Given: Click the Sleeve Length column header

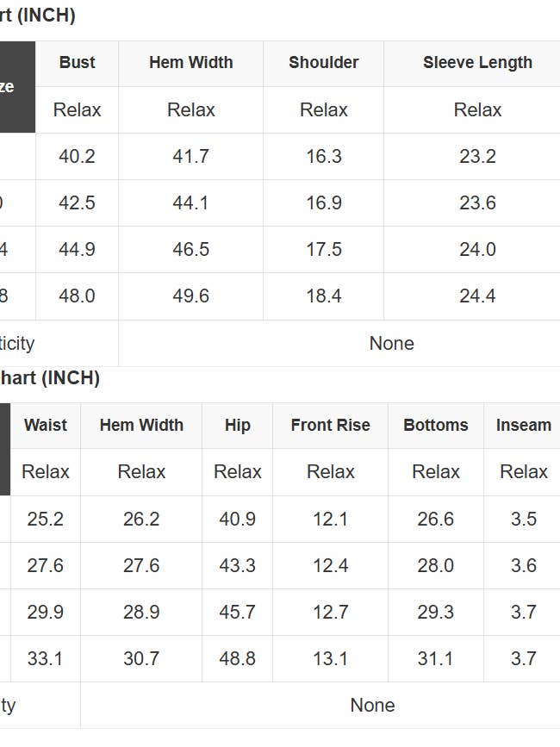Looking at the screenshot, I should tap(477, 63).
